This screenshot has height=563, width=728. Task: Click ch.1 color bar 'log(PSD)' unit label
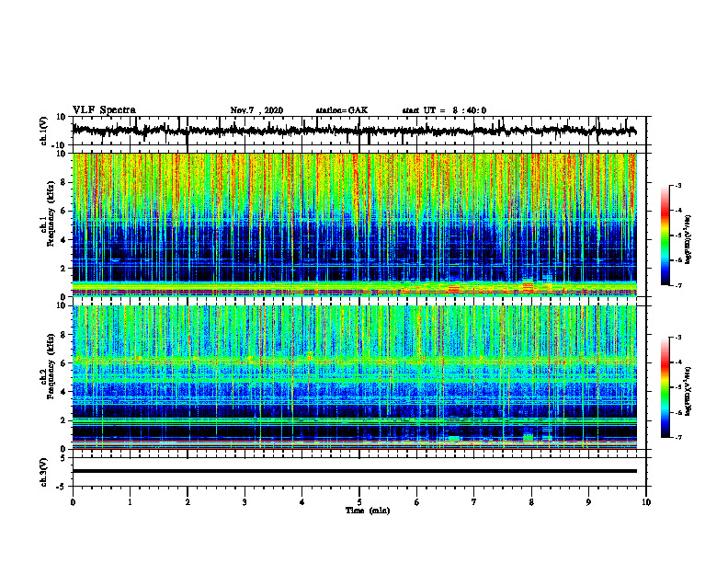688,239
